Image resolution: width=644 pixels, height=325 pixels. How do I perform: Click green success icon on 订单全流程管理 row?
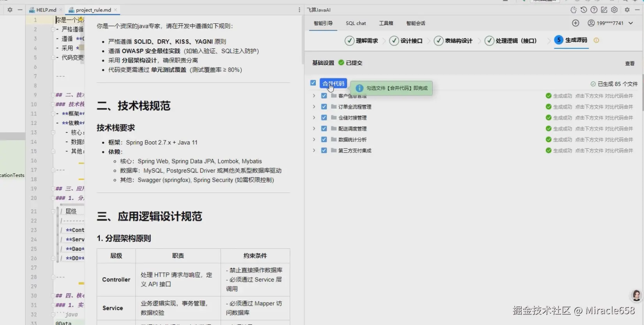(548, 107)
